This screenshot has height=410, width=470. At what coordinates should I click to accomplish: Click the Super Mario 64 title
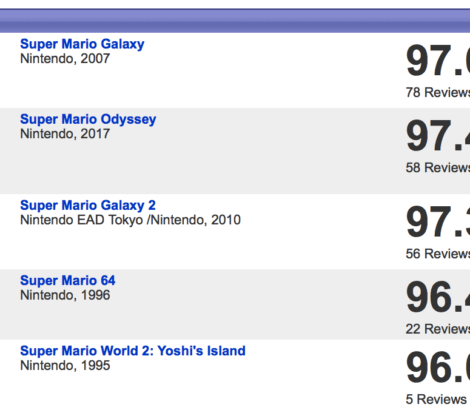[x=68, y=281]
